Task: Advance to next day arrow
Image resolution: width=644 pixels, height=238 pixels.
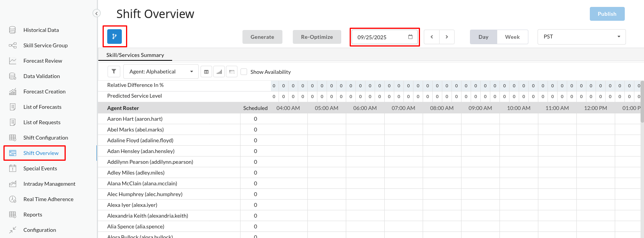Action: coord(447,37)
